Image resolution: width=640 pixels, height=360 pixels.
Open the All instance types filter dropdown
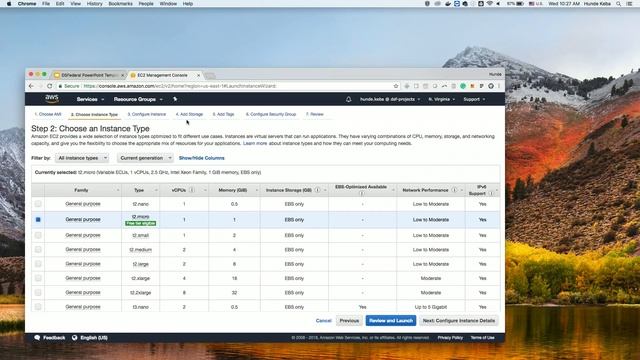click(x=82, y=158)
